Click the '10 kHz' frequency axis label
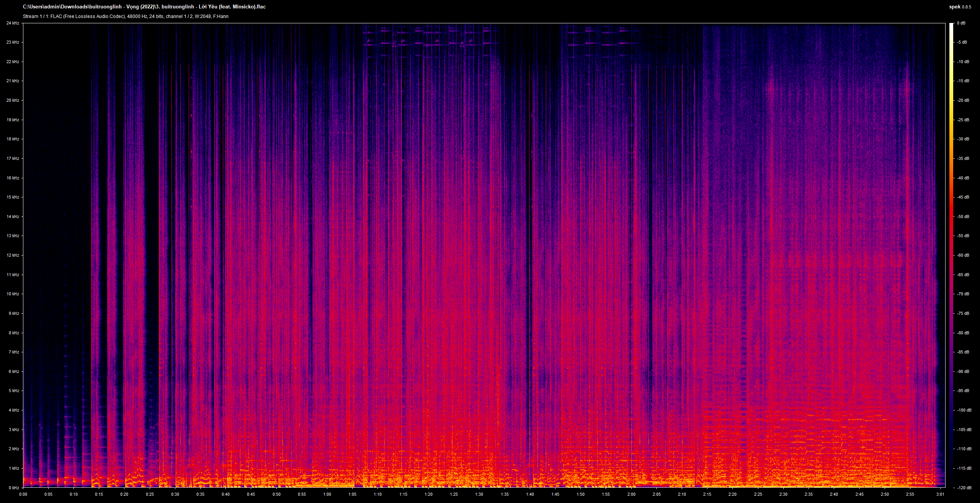 pyautogui.click(x=13, y=294)
